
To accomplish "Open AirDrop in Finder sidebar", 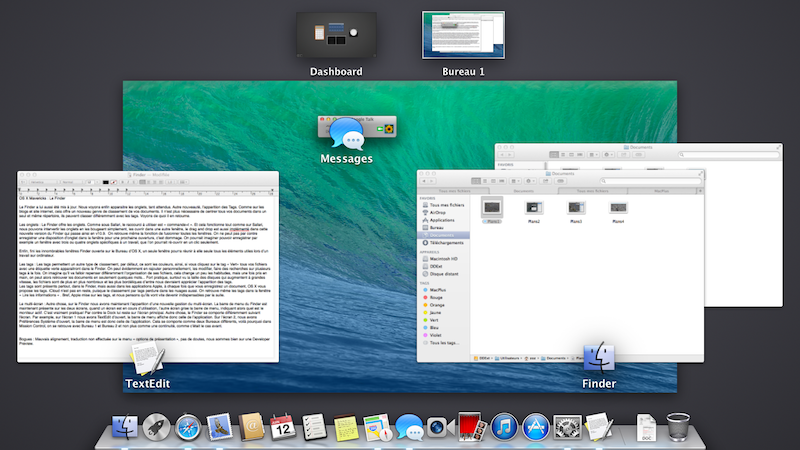I will (x=437, y=212).
